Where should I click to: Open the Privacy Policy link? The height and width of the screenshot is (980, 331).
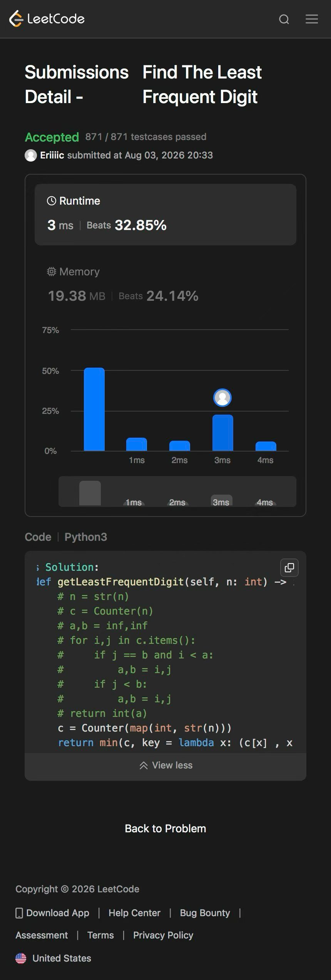[163, 935]
